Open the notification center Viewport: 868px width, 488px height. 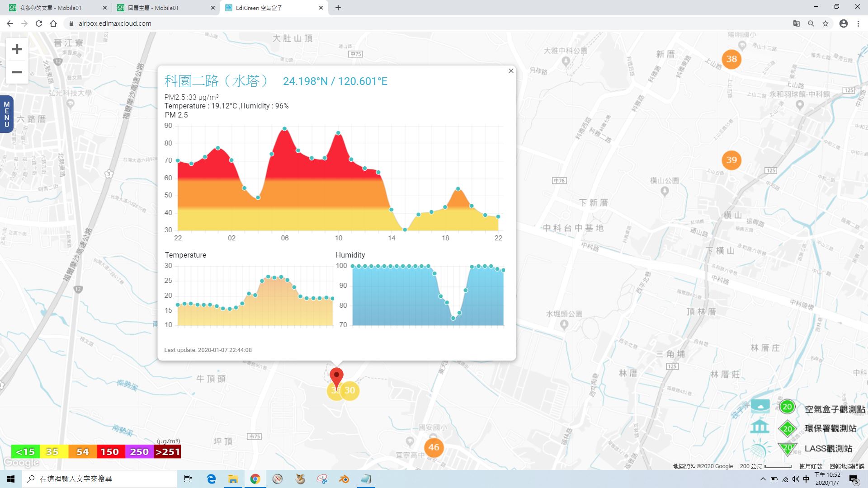click(x=854, y=479)
